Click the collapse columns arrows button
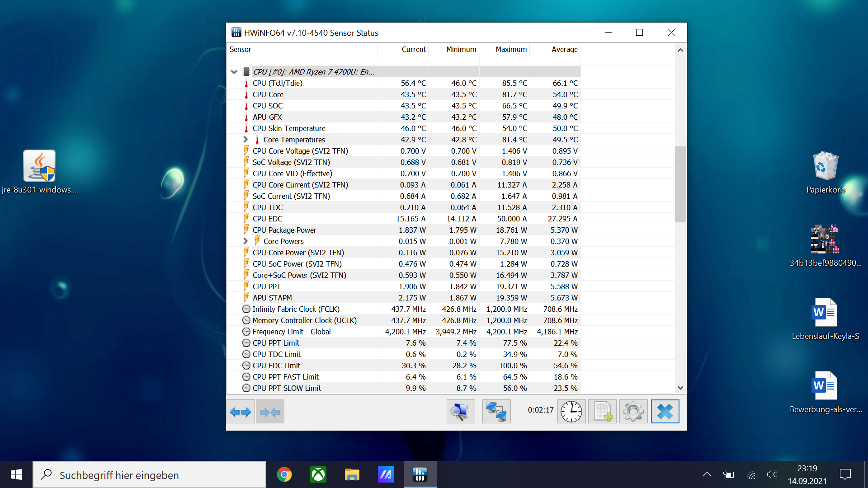 click(270, 412)
